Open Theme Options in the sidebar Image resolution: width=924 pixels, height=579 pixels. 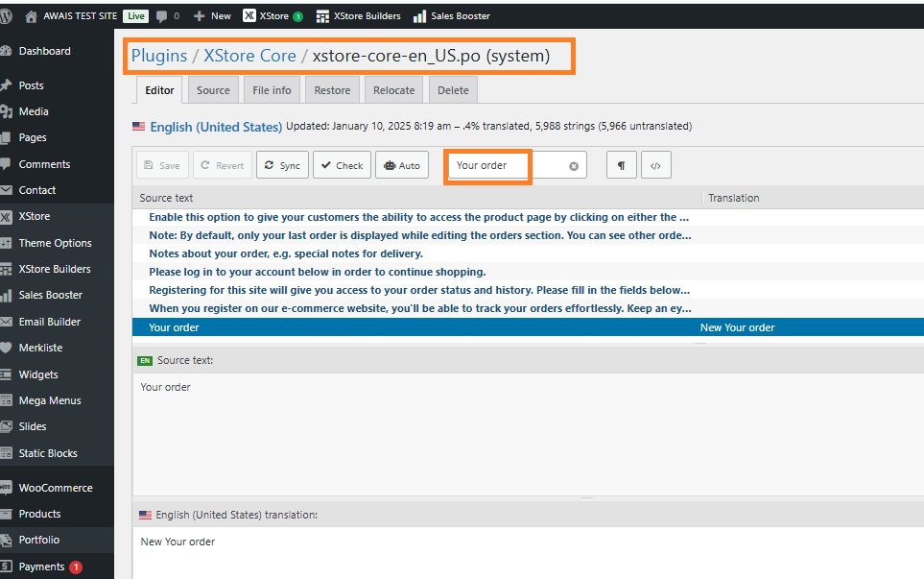(55, 243)
